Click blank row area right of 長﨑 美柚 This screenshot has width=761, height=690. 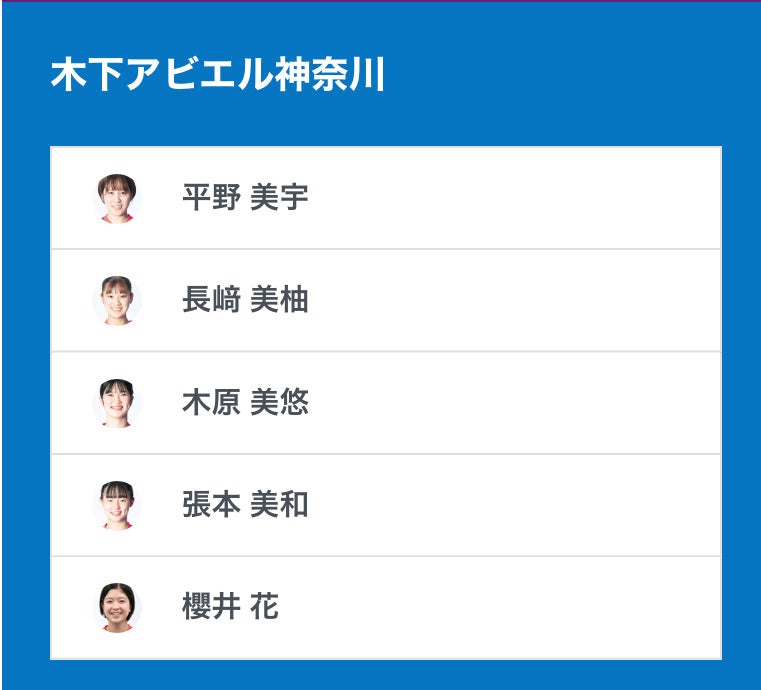coord(520,300)
